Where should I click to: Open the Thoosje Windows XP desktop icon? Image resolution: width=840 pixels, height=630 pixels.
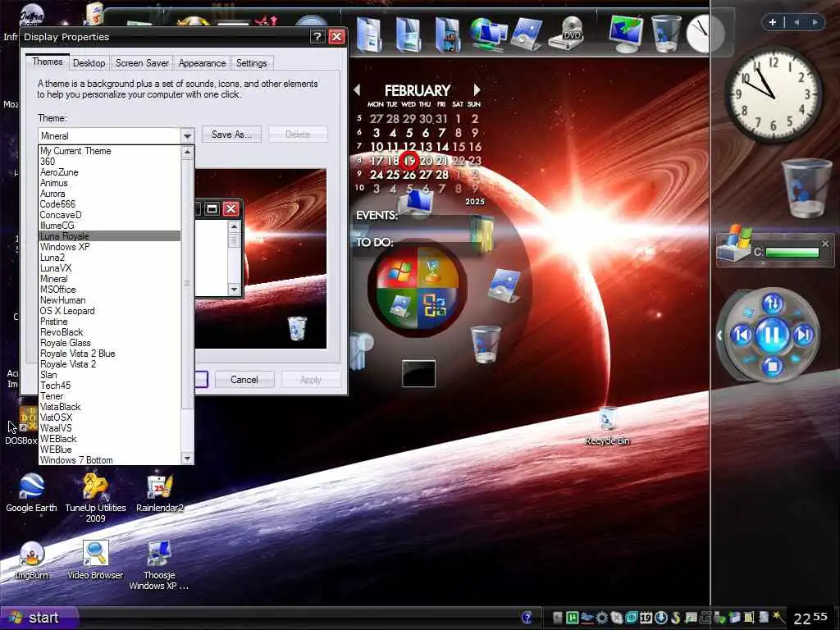pos(158,566)
